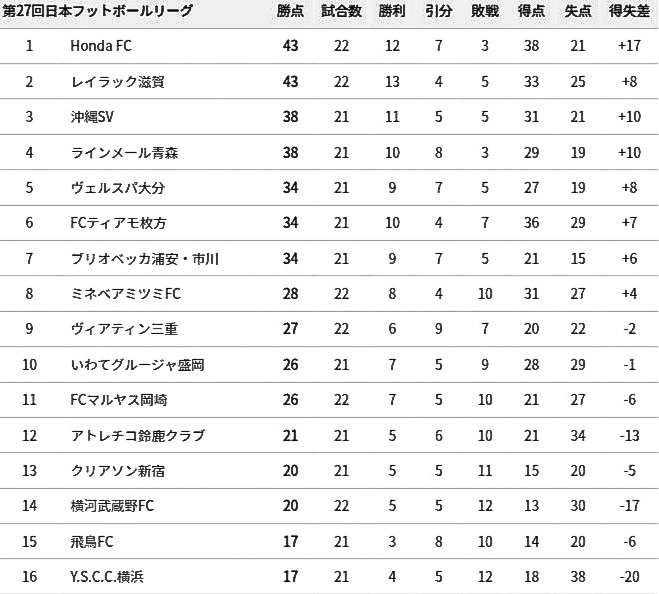Image resolution: width=659 pixels, height=594 pixels.
Task: Click the 第27回日本フットボールリーグ table title
Action: pyautogui.click(x=98, y=12)
